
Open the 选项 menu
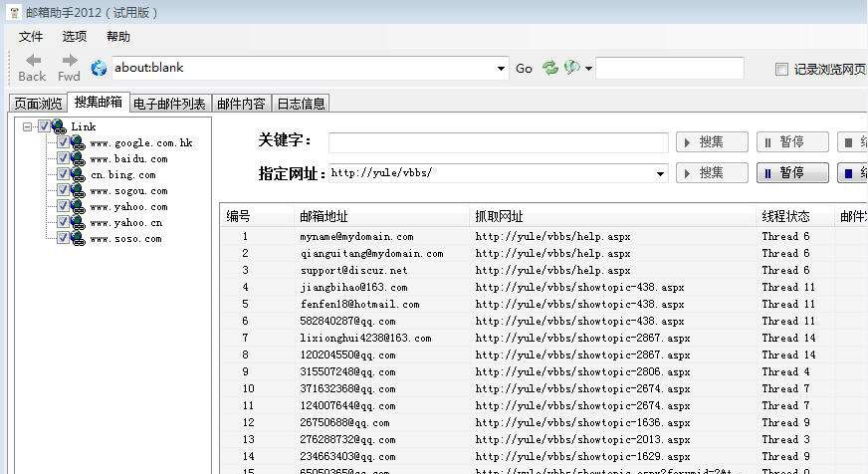(x=75, y=37)
